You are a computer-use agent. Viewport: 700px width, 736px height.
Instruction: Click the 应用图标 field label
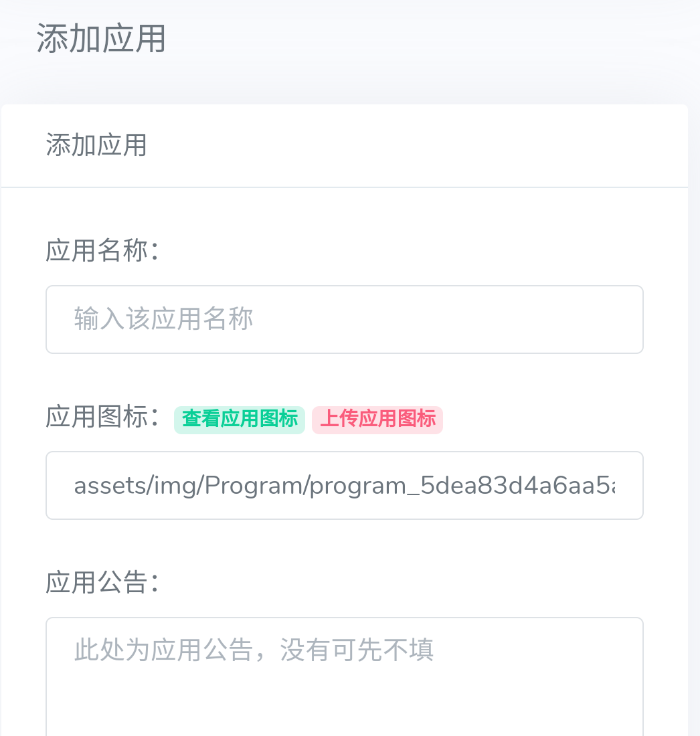pyautogui.click(x=102, y=418)
